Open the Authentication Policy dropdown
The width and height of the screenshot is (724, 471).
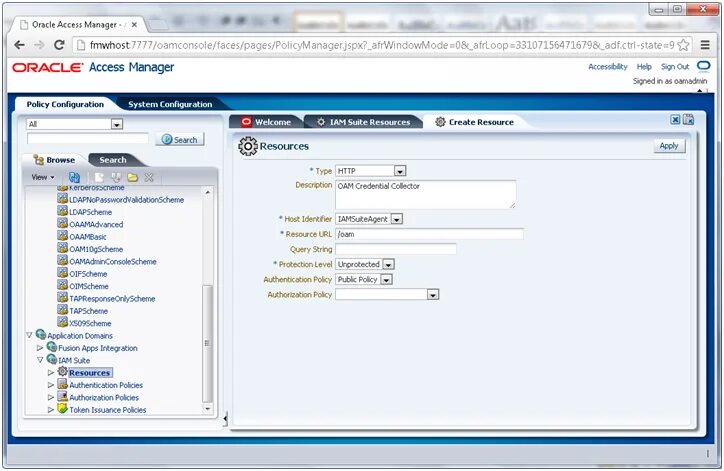click(x=386, y=280)
